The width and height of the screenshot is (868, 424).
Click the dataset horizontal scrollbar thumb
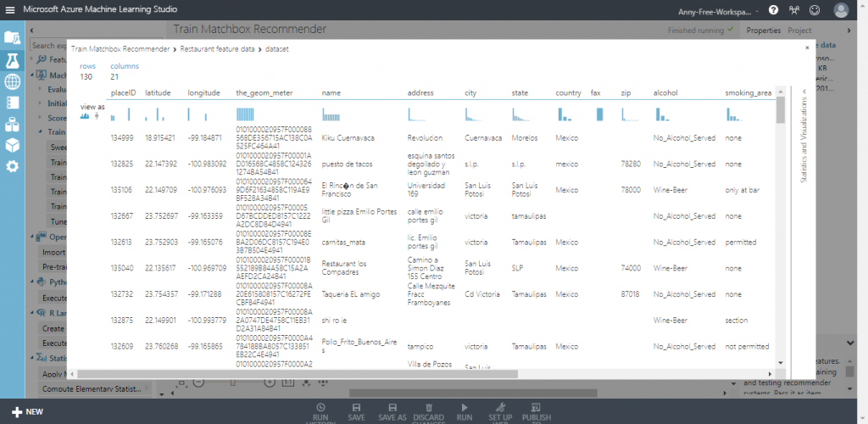[x=298, y=374]
